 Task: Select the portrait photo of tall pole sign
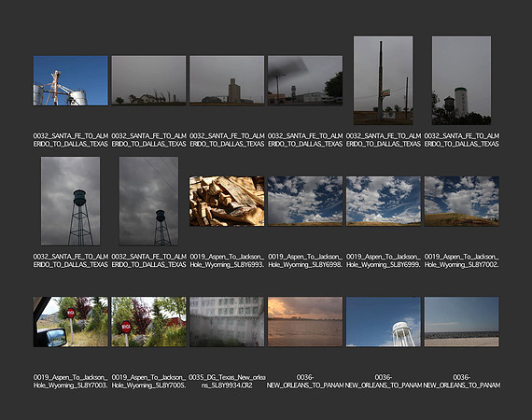click(x=384, y=80)
